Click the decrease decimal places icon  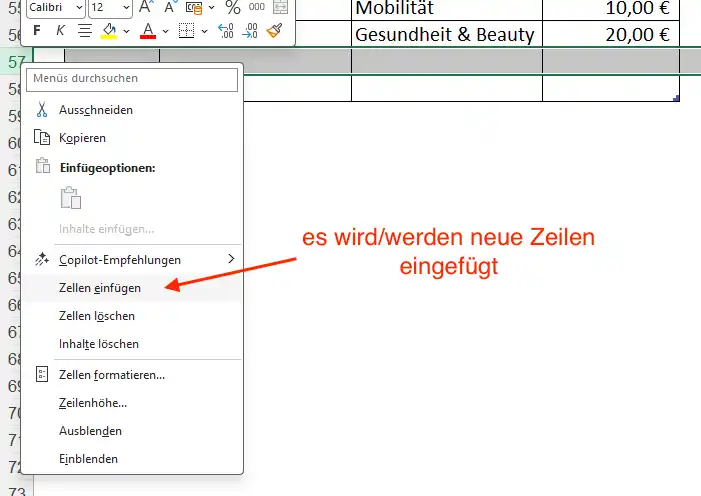tap(250, 31)
